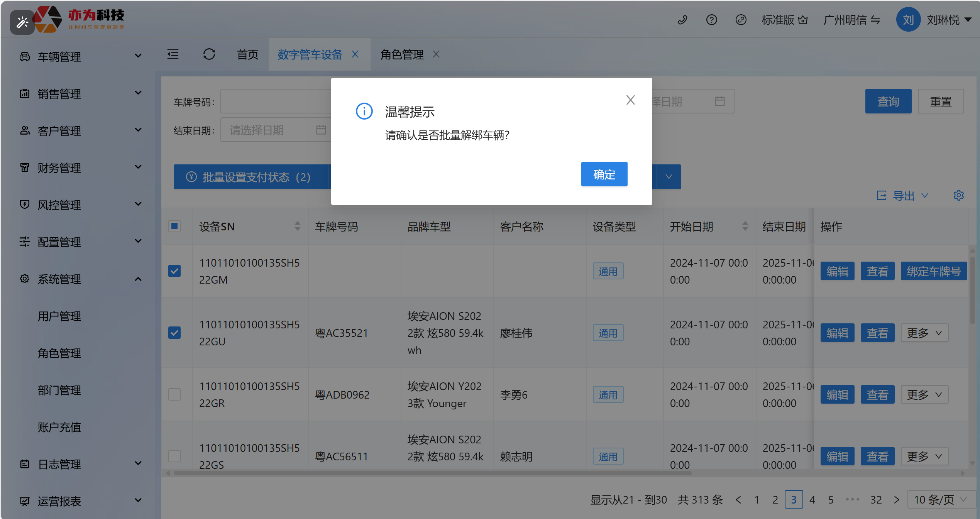Image resolution: width=980 pixels, height=519 pixels.
Task: Click the refresh page icon
Action: coord(209,54)
